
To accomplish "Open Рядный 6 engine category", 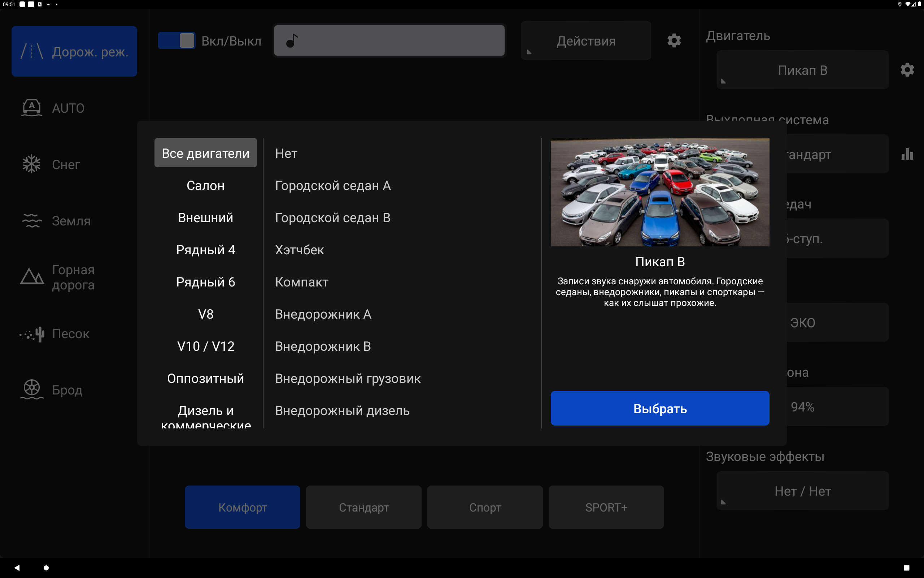I will 205,282.
